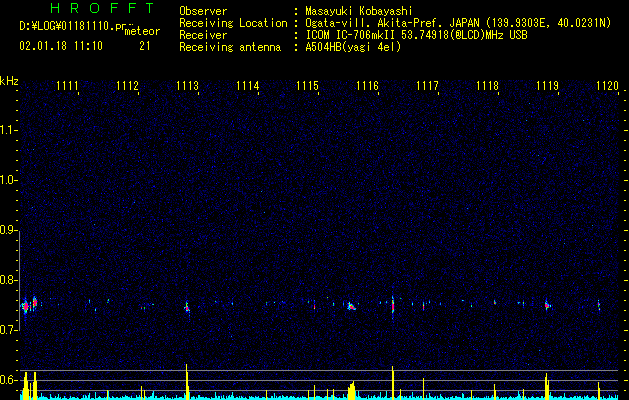Click the 1118 time axis marker
The image size is (629, 400).
[x=487, y=85]
